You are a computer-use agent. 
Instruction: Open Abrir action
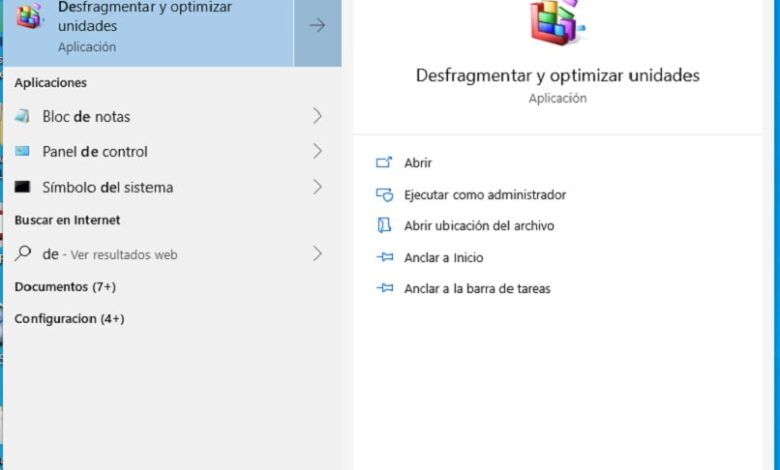pyautogui.click(x=418, y=163)
